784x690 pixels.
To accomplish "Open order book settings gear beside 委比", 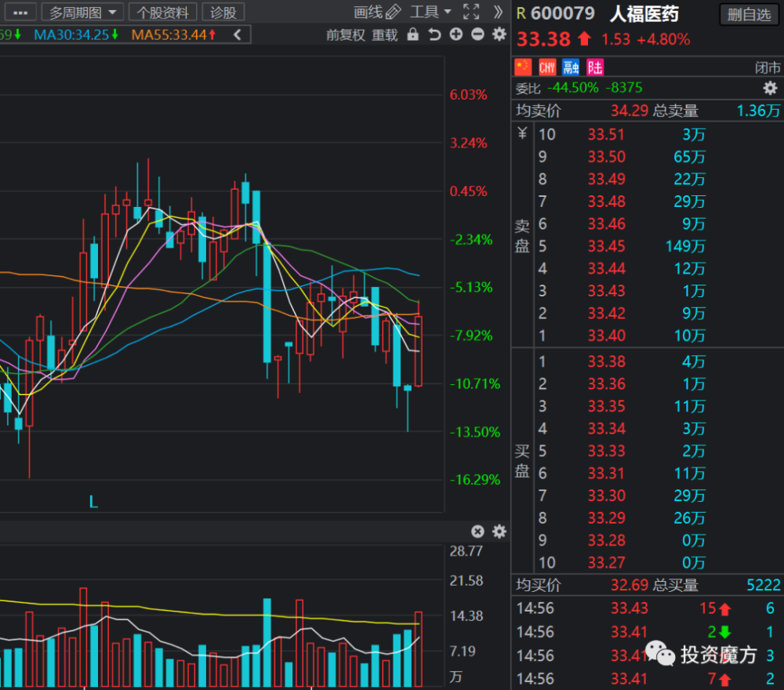I will [770, 89].
